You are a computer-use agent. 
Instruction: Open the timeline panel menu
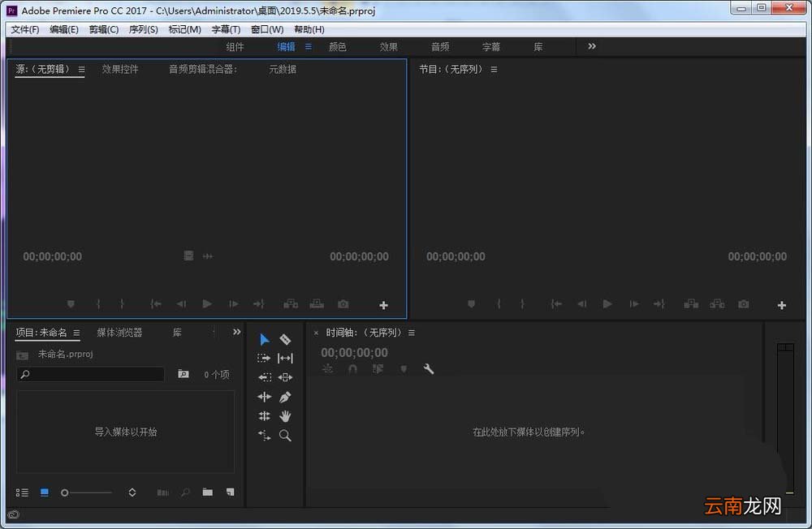coord(411,333)
